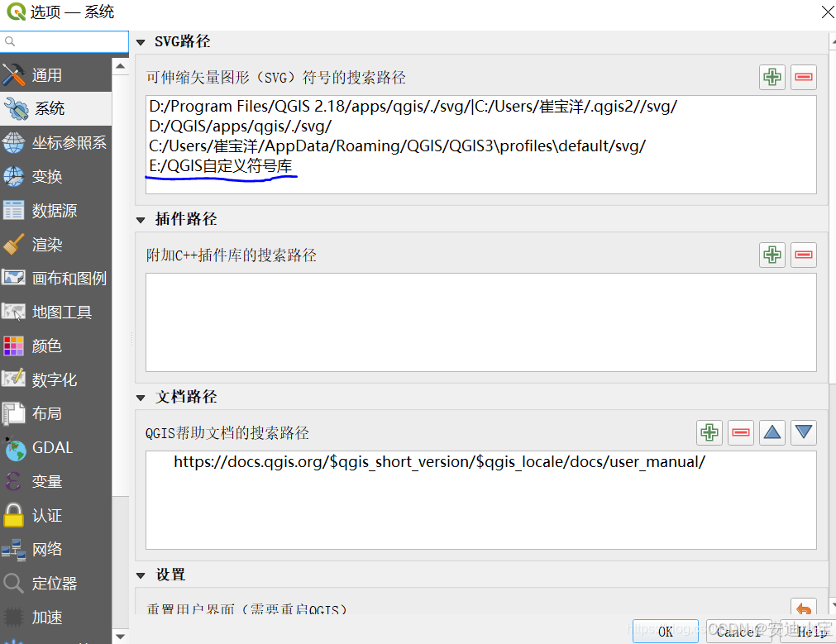836x644 pixels.
Task: Click the reset user interface button
Action: [804, 608]
